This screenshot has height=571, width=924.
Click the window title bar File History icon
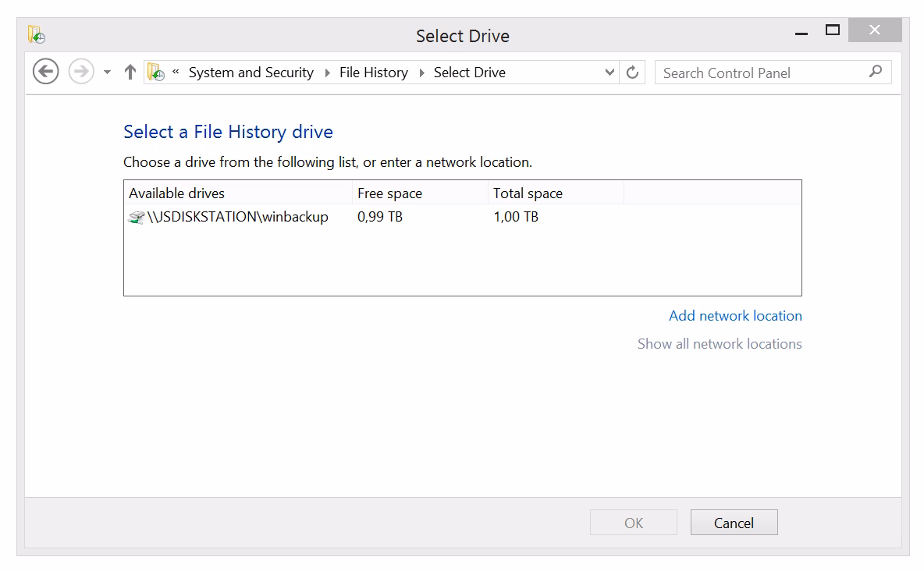(x=37, y=35)
